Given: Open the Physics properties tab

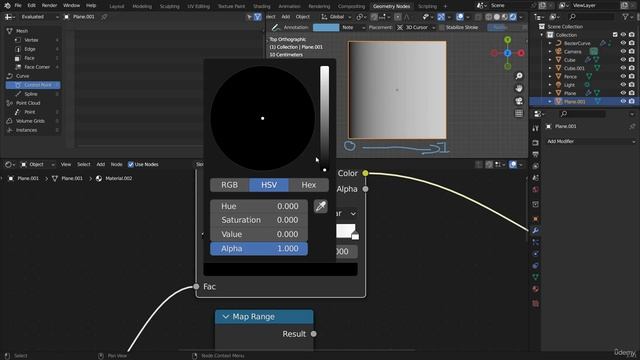Looking at the screenshot, I should (x=535, y=254).
